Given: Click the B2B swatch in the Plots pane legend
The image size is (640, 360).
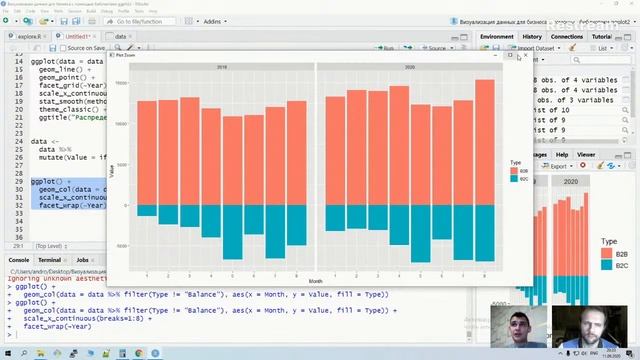Looking at the screenshot, I should pyautogui.click(x=607, y=253).
